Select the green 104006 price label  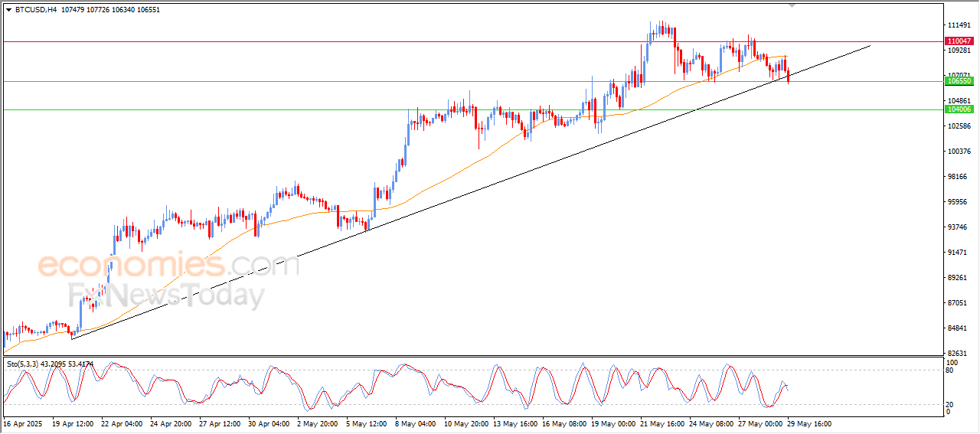tap(959, 109)
